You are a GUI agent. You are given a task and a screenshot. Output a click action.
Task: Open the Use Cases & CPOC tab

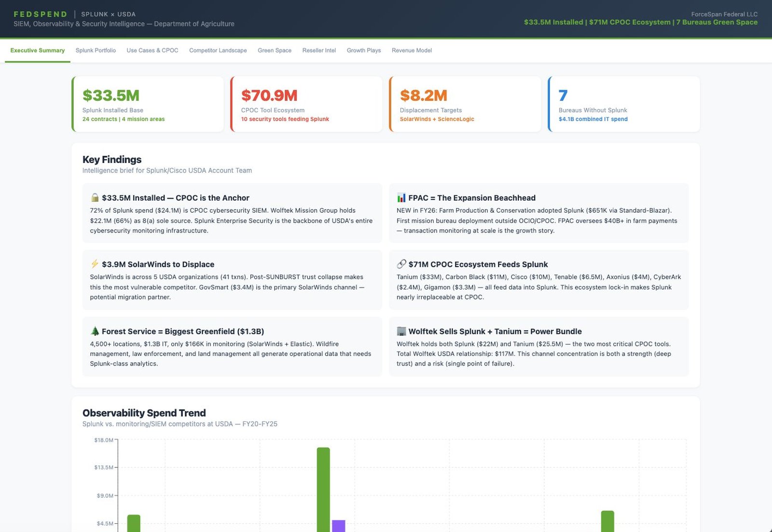coord(152,51)
